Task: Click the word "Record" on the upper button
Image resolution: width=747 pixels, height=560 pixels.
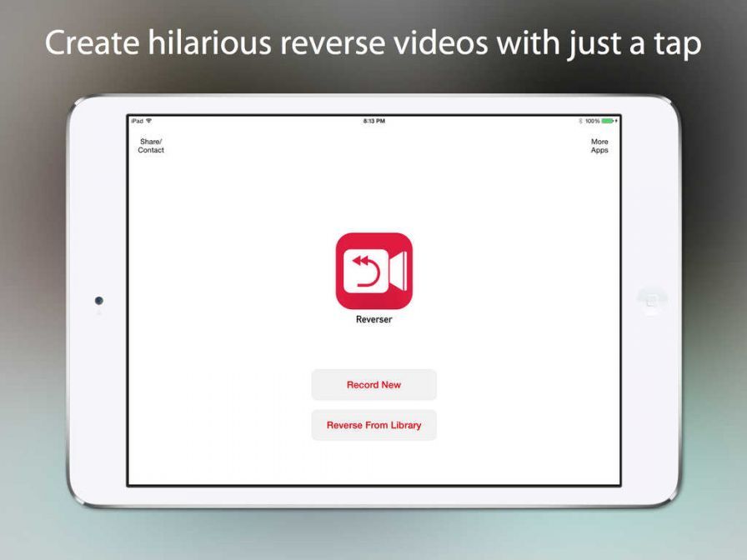Action: (362, 385)
